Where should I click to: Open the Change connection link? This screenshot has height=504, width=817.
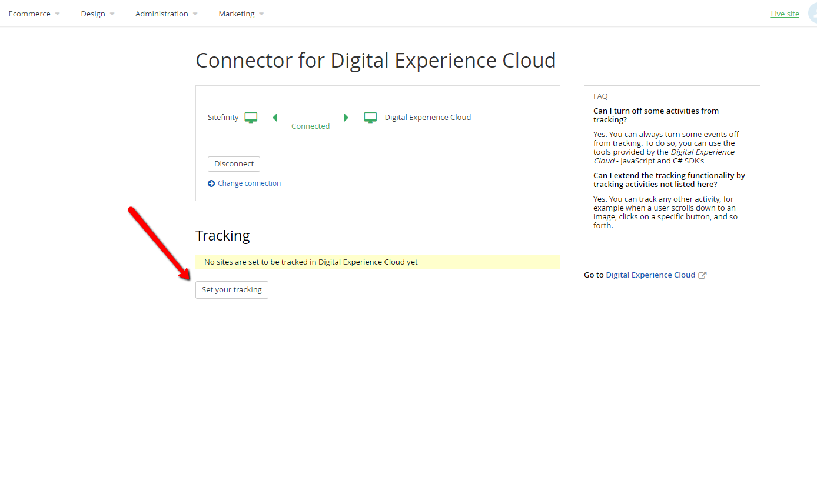249,183
